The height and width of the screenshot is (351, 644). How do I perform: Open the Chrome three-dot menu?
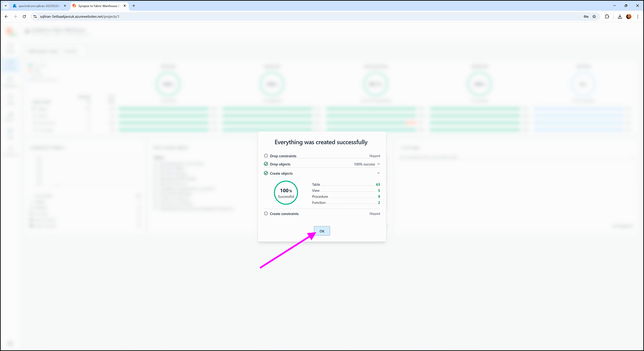(x=638, y=16)
